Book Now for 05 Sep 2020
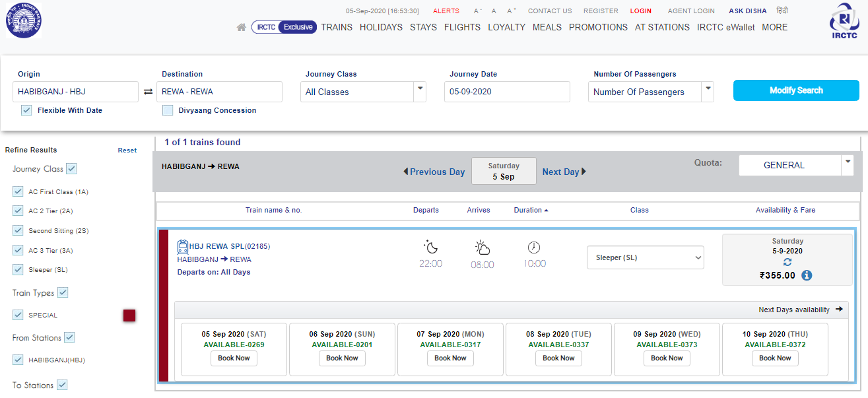 (234, 358)
